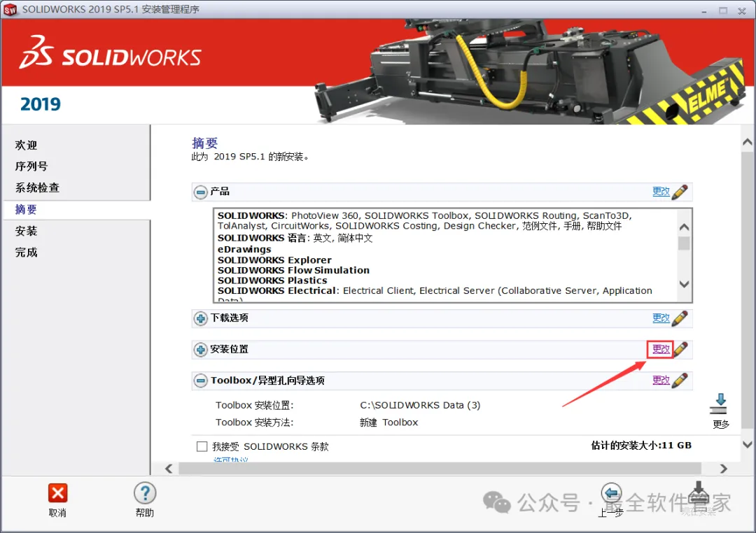Close the installer window
Image resolution: width=756 pixels, height=533 pixels.
click(x=742, y=10)
